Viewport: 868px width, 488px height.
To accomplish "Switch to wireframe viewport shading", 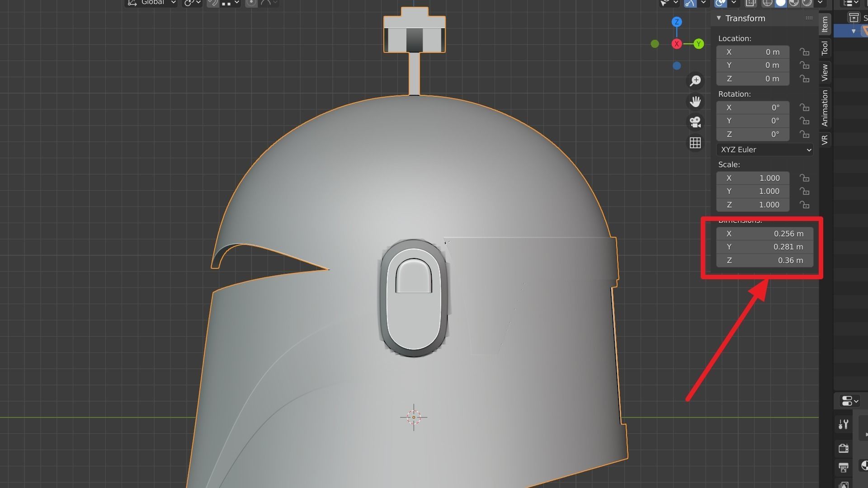I will tap(767, 3).
